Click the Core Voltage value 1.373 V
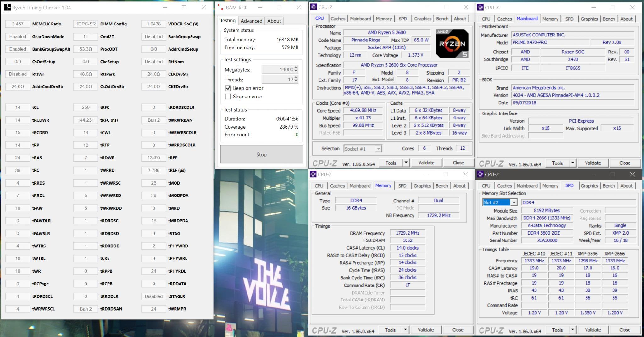644x337 pixels. (415, 55)
